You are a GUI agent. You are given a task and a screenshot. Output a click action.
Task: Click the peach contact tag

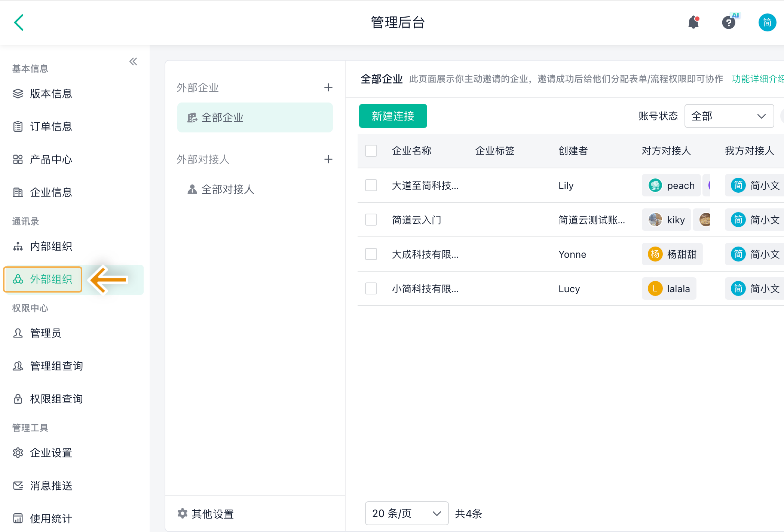[671, 185]
